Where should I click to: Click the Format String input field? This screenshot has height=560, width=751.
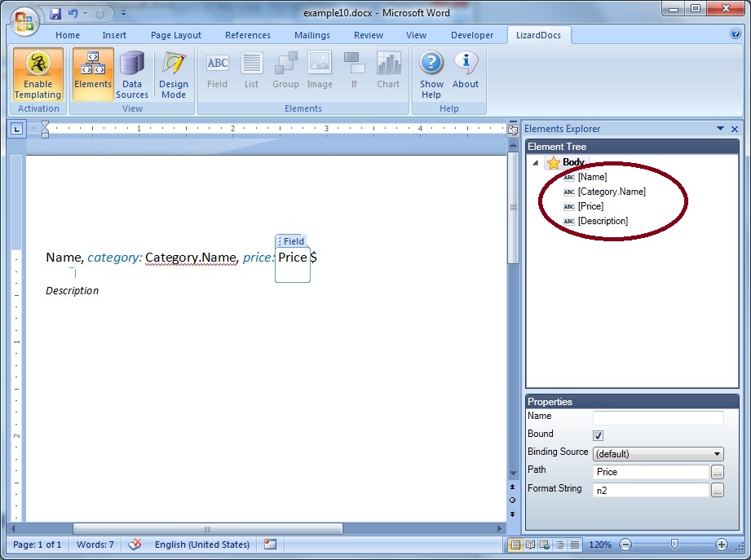pos(651,490)
